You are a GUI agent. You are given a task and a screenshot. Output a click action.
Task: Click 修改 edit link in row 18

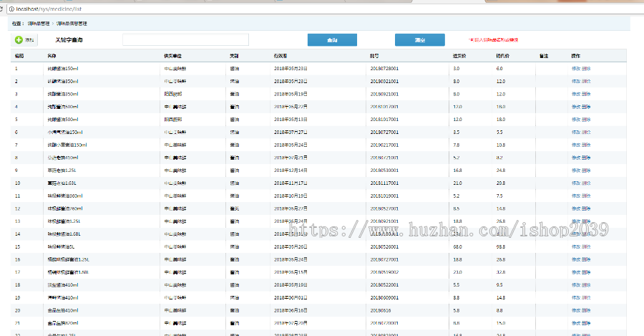click(x=576, y=285)
